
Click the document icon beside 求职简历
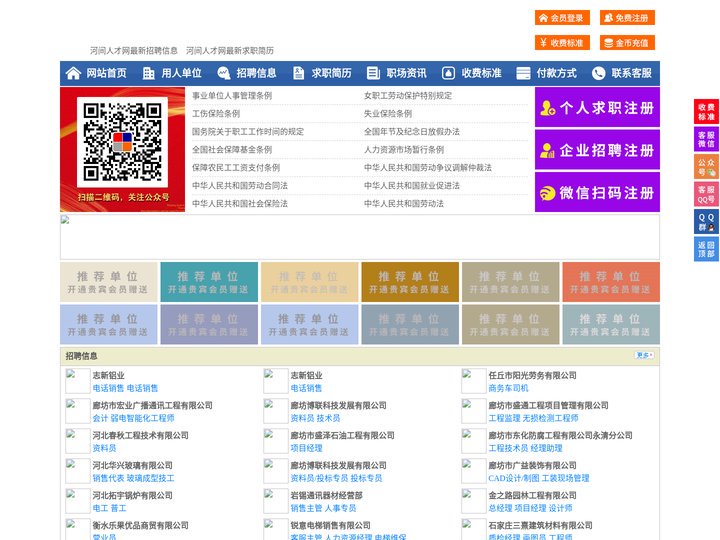point(298,73)
